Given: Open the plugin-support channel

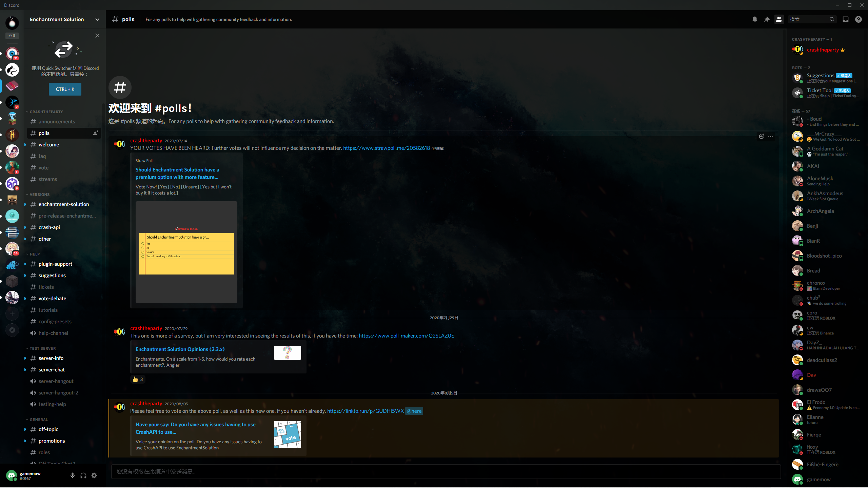Looking at the screenshot, I should pyautogui.click(x=64, y=264).
